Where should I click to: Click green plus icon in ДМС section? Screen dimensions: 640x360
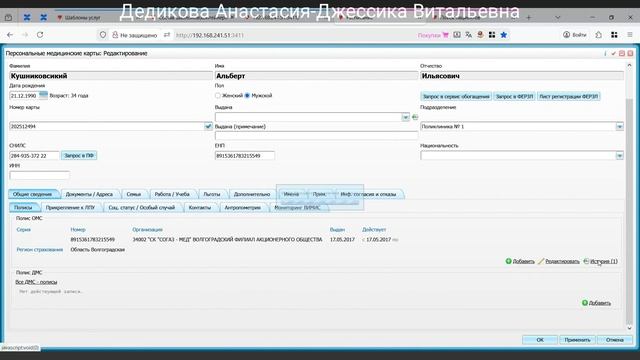pos(584,303)
